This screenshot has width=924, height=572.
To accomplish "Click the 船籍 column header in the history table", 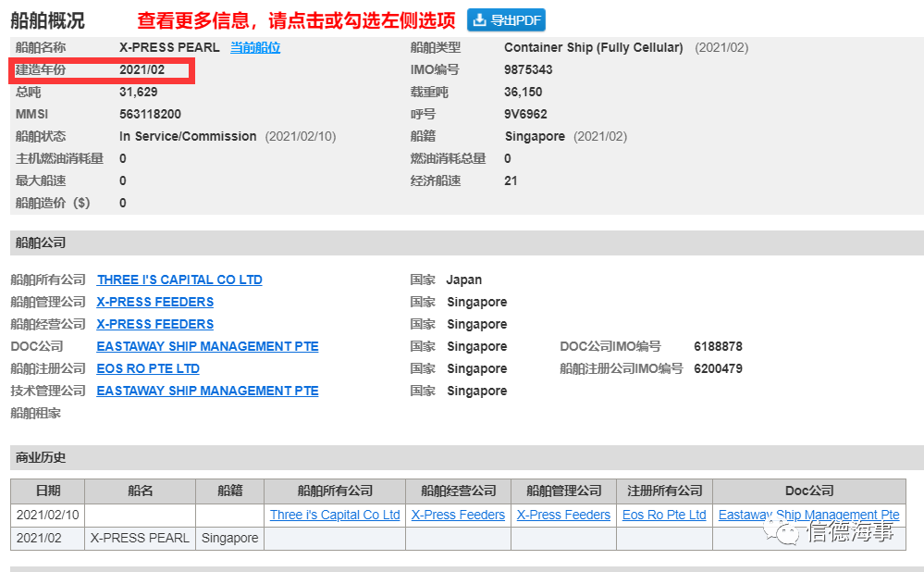I will 229,491.
